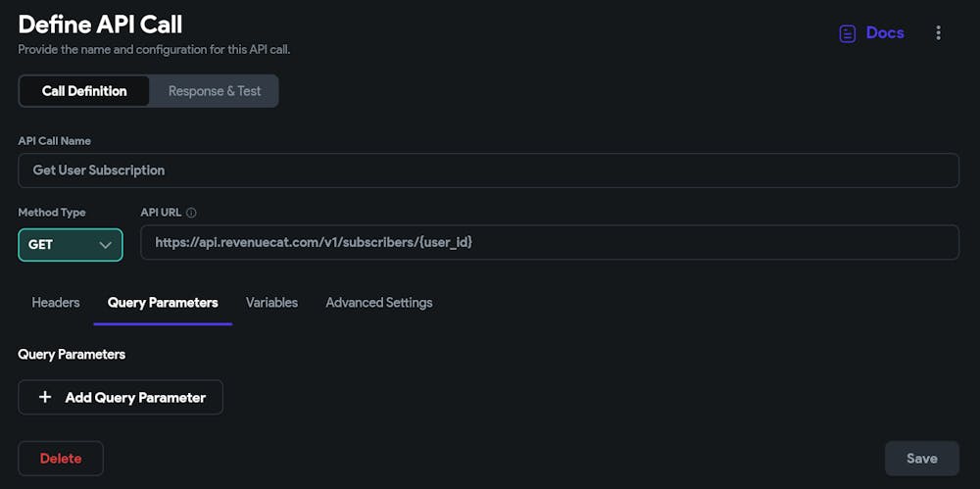The height and width of the screenshot is (489, 980).
Task: Select the Query Parameters tab
Action: pos(163,302)
